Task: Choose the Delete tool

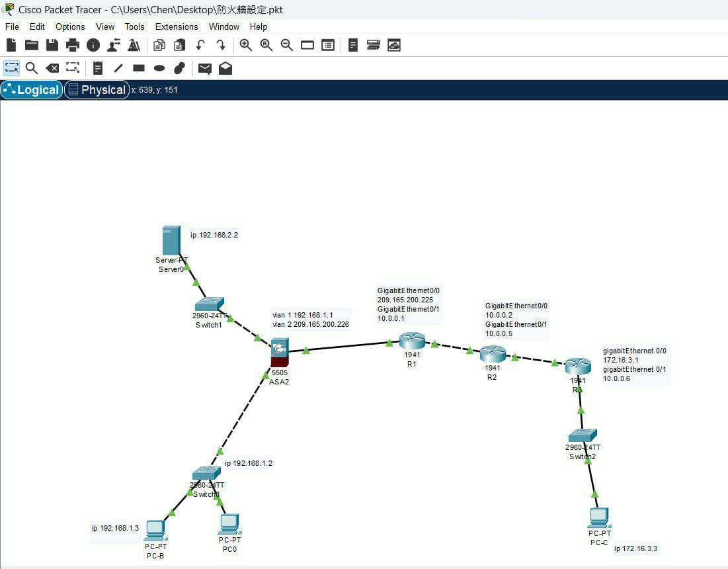Action: point(52,68)
